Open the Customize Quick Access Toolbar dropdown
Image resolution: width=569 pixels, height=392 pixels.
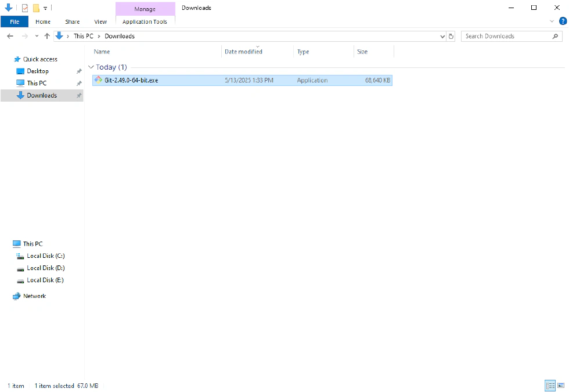point(45,8)
